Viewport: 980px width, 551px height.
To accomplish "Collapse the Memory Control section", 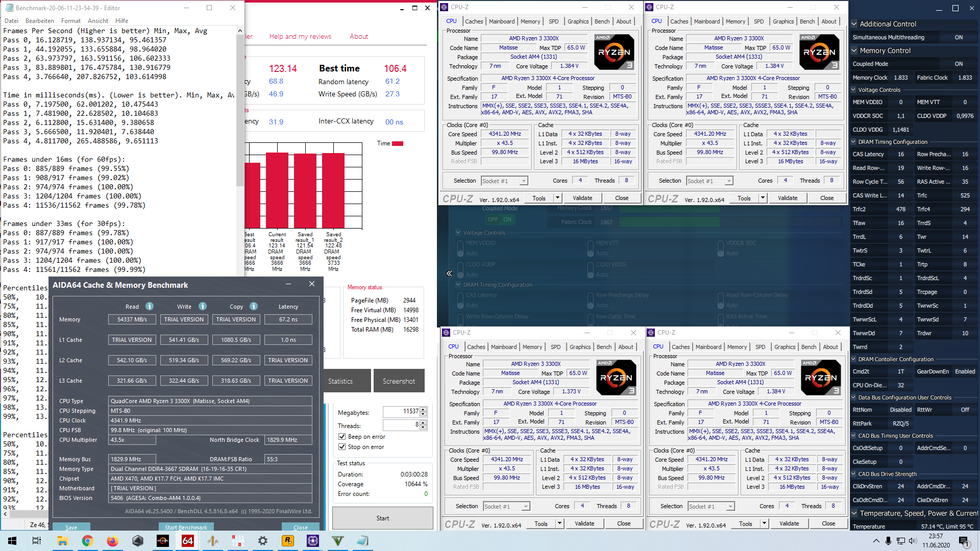I will coord(854,51).
